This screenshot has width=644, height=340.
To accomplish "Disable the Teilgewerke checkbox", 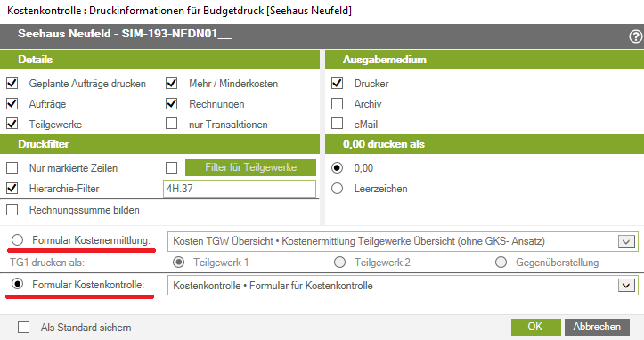I will [12, 124].
